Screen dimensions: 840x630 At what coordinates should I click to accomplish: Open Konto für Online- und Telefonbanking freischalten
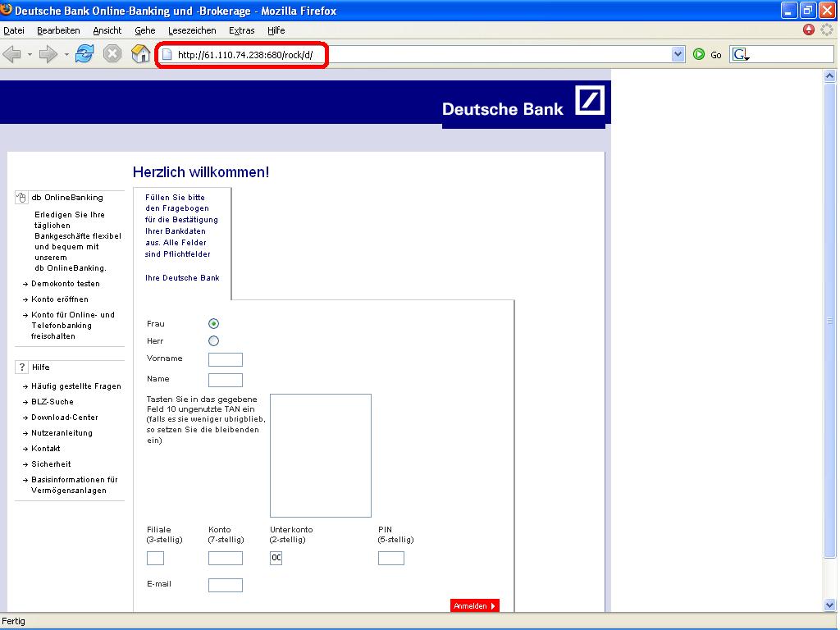pyautogui.click(x=73, y=325)
